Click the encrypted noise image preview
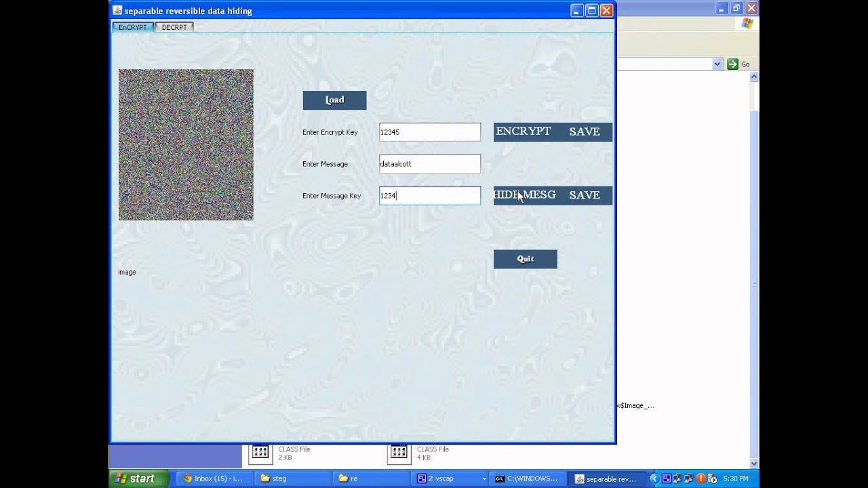Screen dimensions: 868x488 coord(186,145)
